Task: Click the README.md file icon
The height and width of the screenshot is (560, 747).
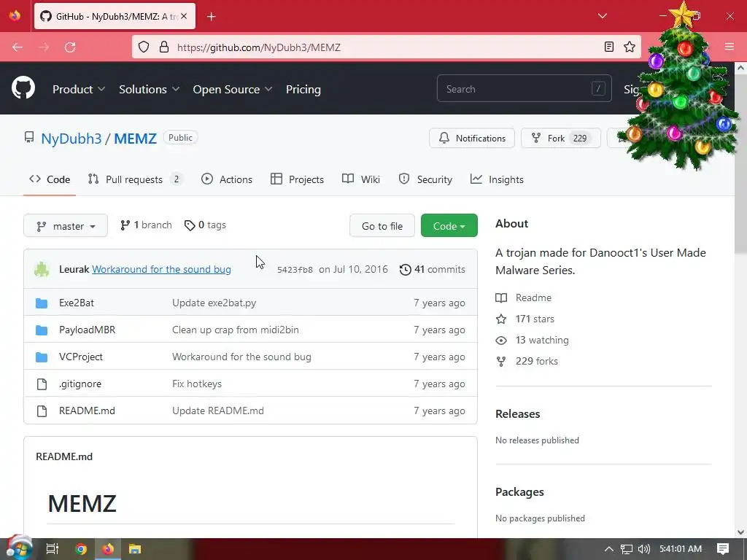Action: 42,411
